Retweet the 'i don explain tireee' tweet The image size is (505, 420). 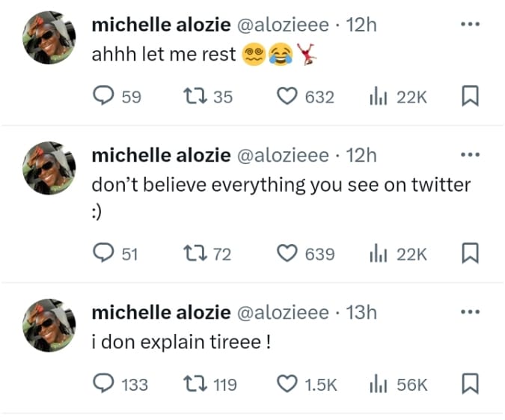(195, 384)
